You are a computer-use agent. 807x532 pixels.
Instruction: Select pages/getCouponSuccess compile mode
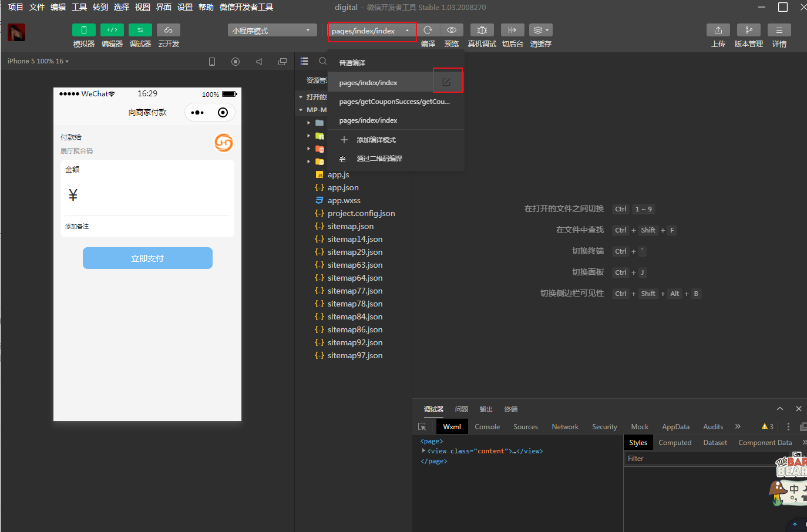click(396, 102)
